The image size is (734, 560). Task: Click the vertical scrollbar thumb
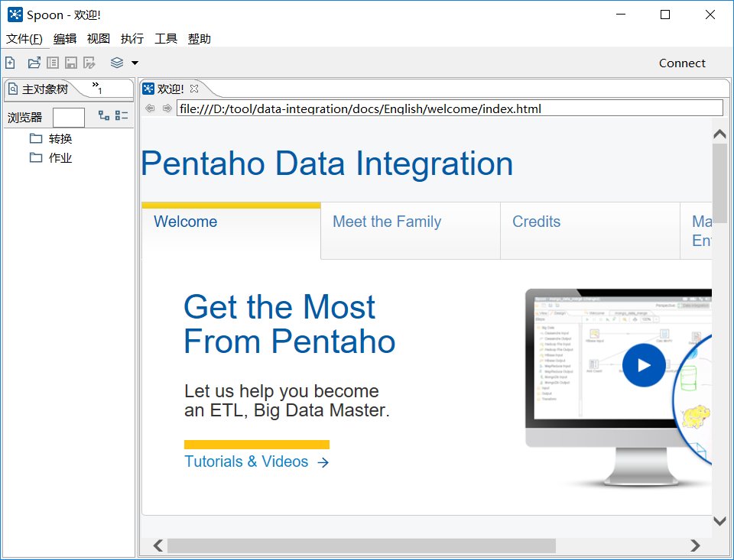coord(719,184)
